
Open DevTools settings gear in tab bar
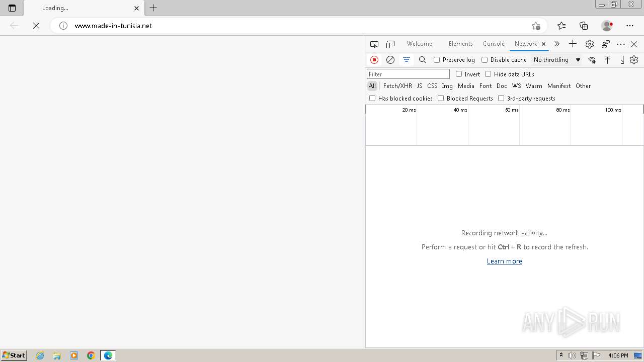pos(590,44)
